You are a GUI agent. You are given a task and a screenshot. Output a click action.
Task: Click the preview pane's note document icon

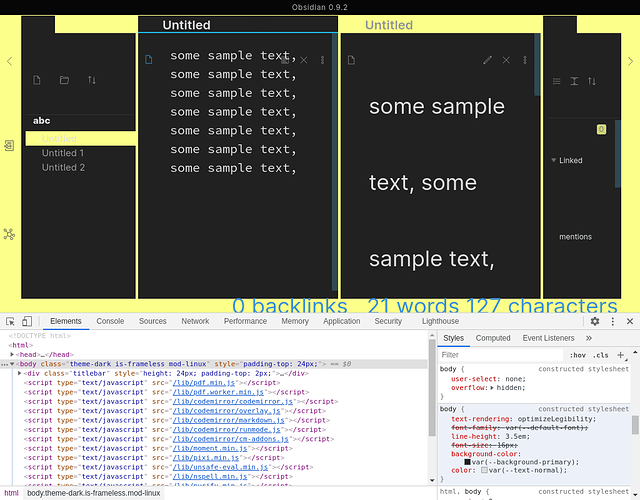(351, 60)
